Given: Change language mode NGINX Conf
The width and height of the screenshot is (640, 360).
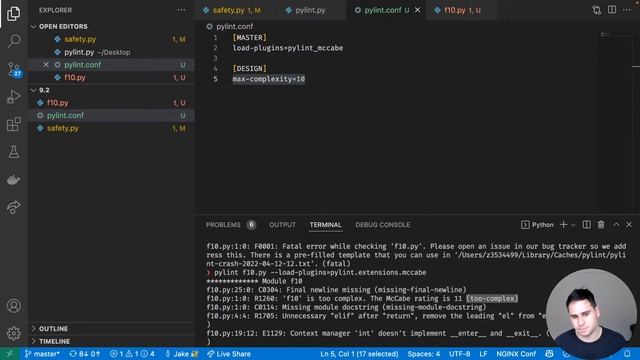Looking at the screenshot, I should tap(516, 354).
